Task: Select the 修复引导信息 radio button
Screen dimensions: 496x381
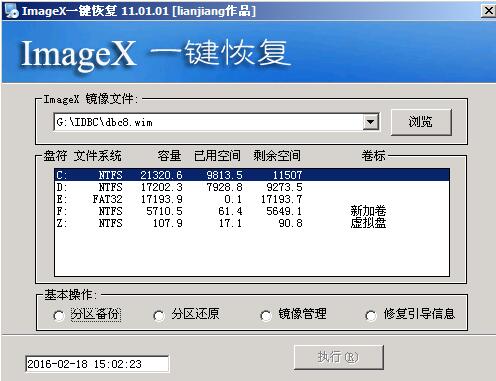Action: (371, 315)
